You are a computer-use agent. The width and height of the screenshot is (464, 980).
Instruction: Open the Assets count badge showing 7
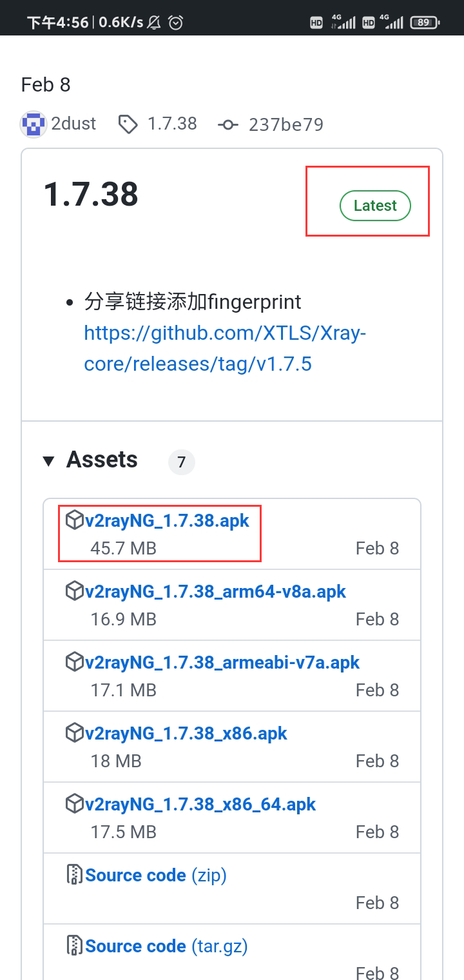point(181,462)
